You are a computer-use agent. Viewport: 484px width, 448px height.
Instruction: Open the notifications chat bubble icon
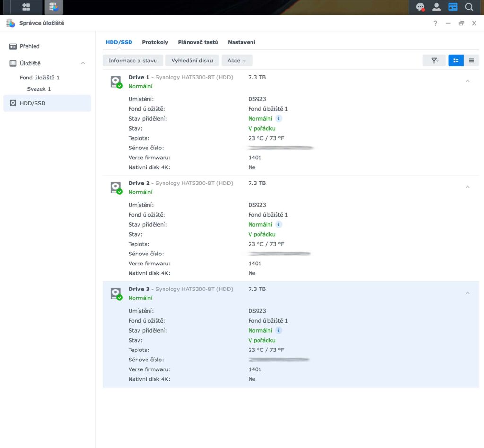click(420, 7)
